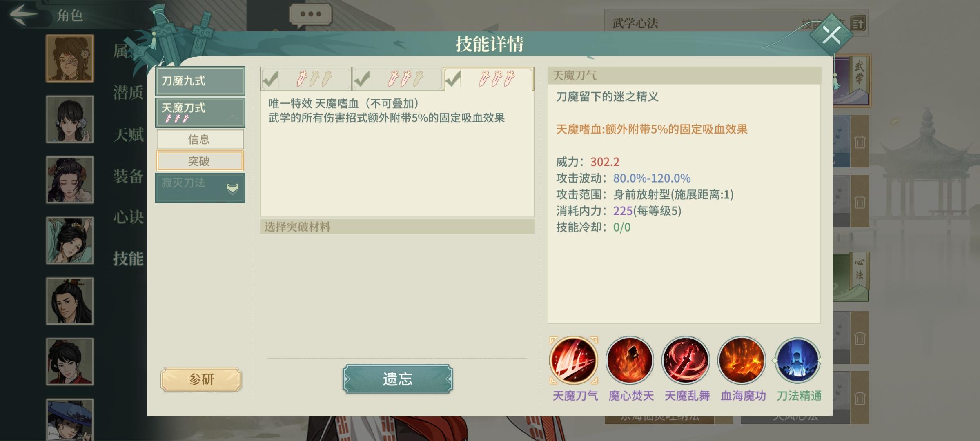Click the back arrow next to 角色
Viewport: 980px width, 441px height.
pyautogui.click(x=24, y=14)
